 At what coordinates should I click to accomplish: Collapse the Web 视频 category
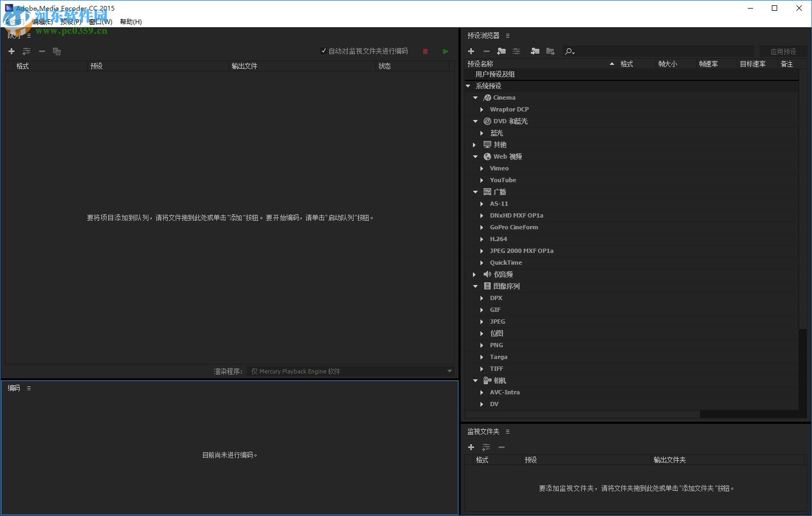point(475,156)
